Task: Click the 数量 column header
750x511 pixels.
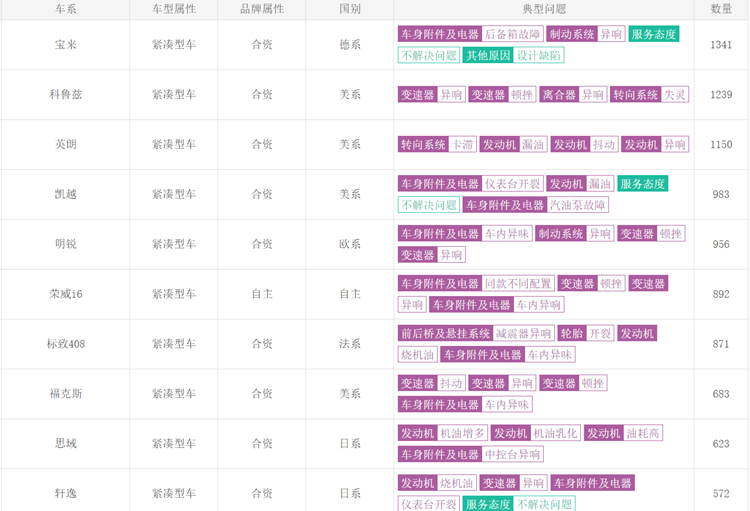Action: pos(721,9)
